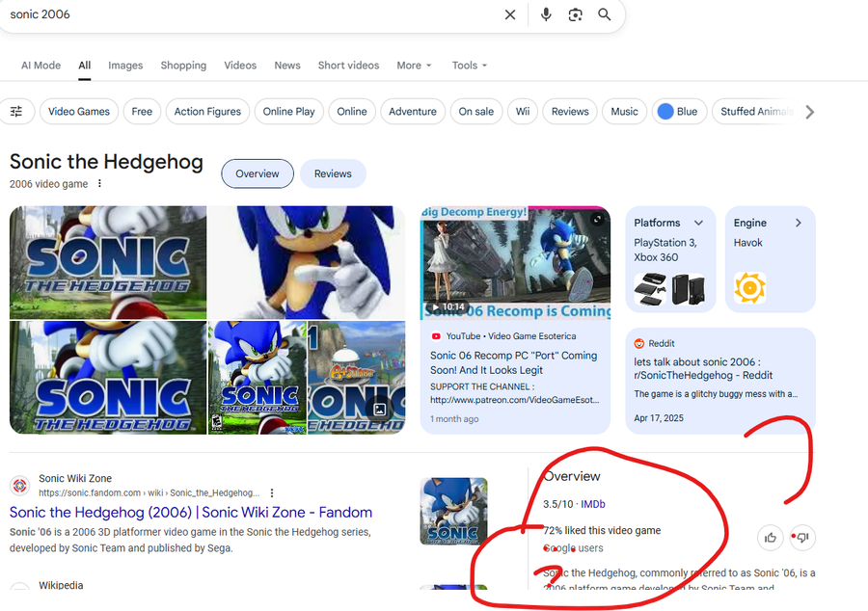868x611 pixels.
Task: Apply the Video Games filter chip
Action: pyautogui.click(x=79, y=112)
